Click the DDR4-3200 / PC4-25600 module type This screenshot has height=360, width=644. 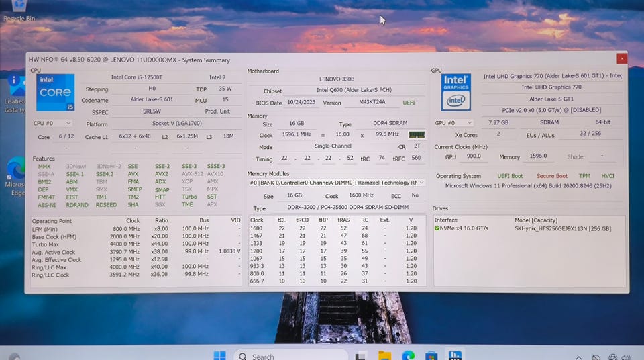(x=347, y=208)
